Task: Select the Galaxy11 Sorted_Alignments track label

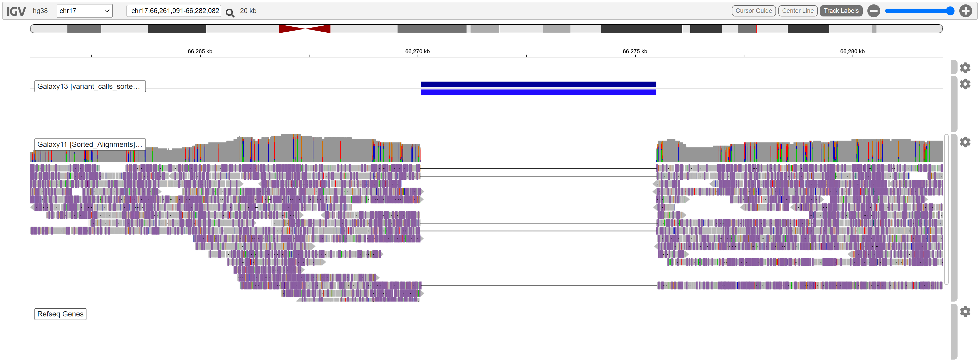Action: pyautogui.click(x=90, y=144)
